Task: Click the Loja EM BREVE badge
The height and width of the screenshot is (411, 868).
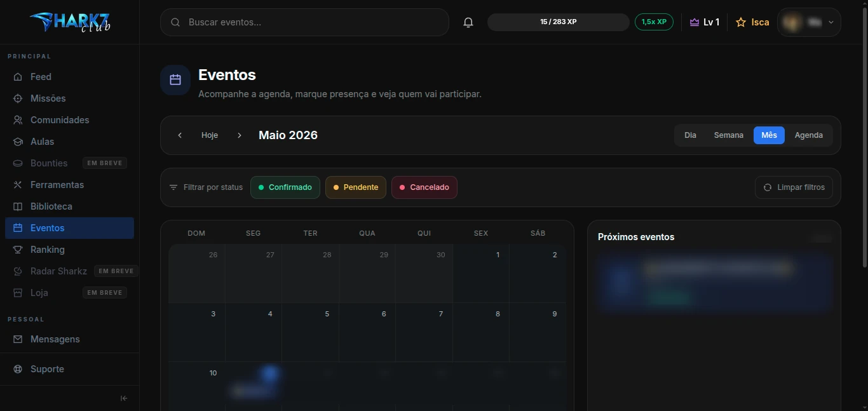Action: [105, 293]
